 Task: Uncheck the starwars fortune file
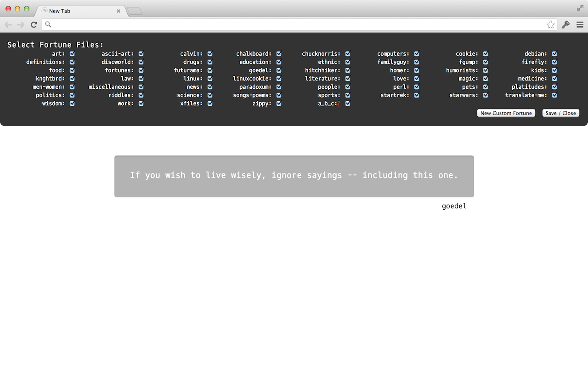pos(486,95)
